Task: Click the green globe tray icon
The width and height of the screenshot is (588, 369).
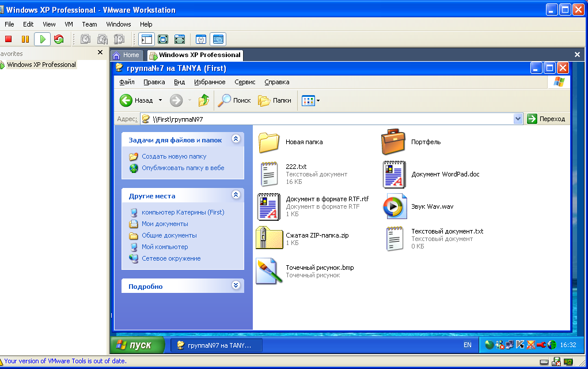Action: click(x=552, y=345)
